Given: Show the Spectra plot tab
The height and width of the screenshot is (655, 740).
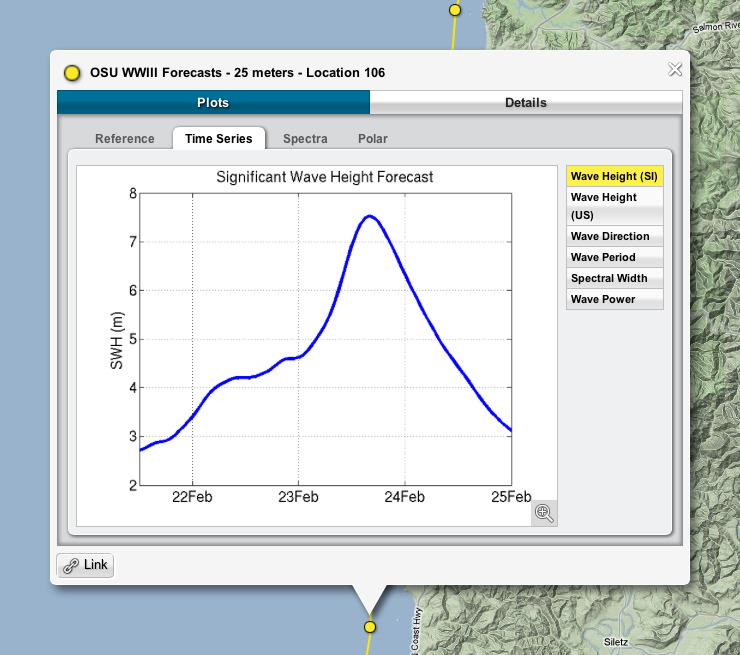Looking at the screenshot, I should 305,139.
